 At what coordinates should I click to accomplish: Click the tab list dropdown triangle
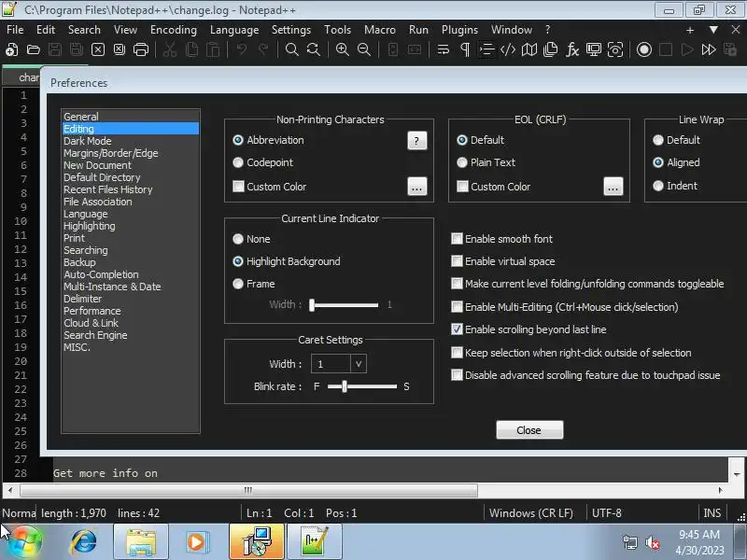[713, 30]
